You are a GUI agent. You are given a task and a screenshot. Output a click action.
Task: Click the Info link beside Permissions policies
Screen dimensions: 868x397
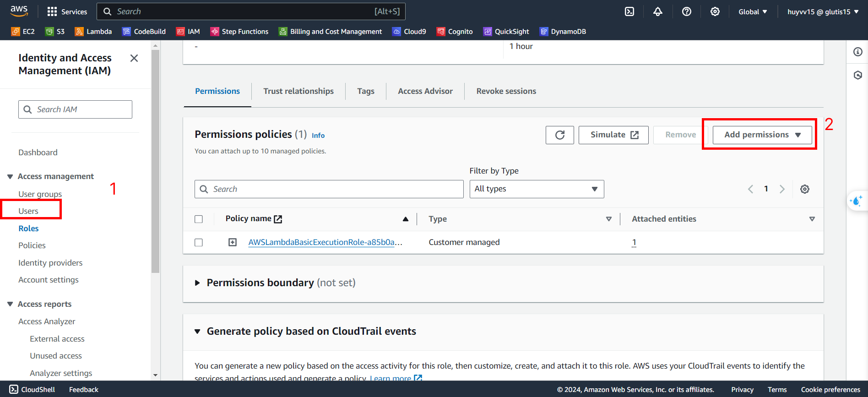click(x=318, y=136)
